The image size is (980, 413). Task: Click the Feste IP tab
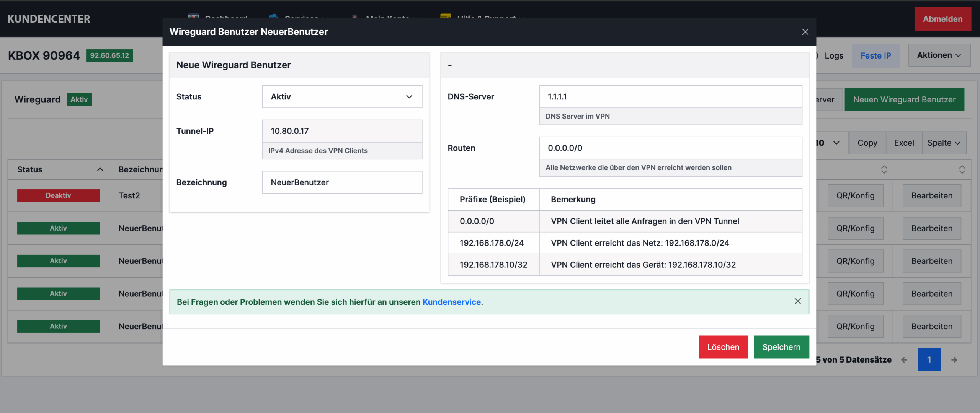[875, 56]
